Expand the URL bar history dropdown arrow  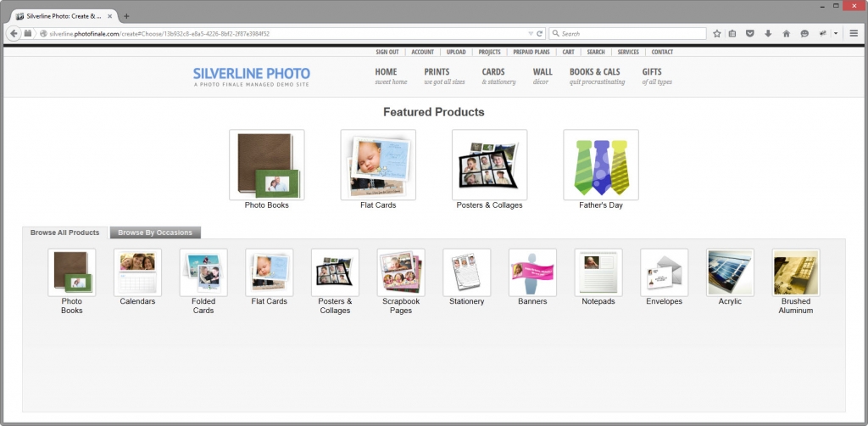530,34
